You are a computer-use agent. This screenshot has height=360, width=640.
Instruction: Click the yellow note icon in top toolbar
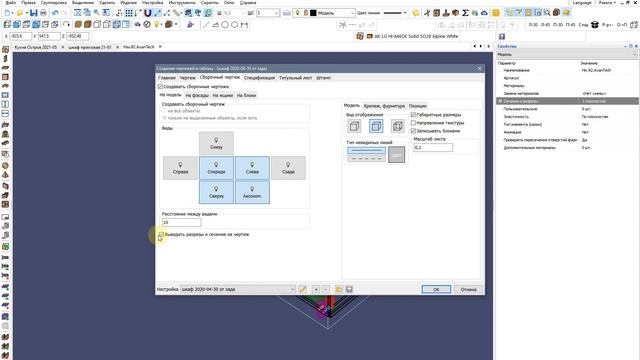click(x=496, y=13)
